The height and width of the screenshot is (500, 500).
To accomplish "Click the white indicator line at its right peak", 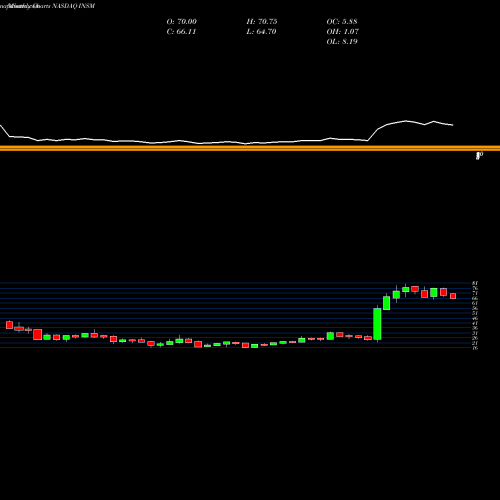I will 406,121.
